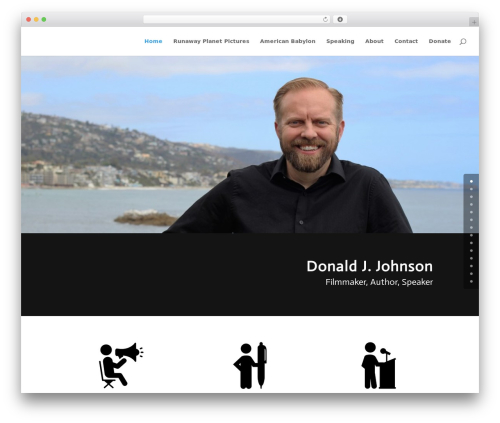Click the yellow minimize window button
500x423 pixels.
(36, 20)
